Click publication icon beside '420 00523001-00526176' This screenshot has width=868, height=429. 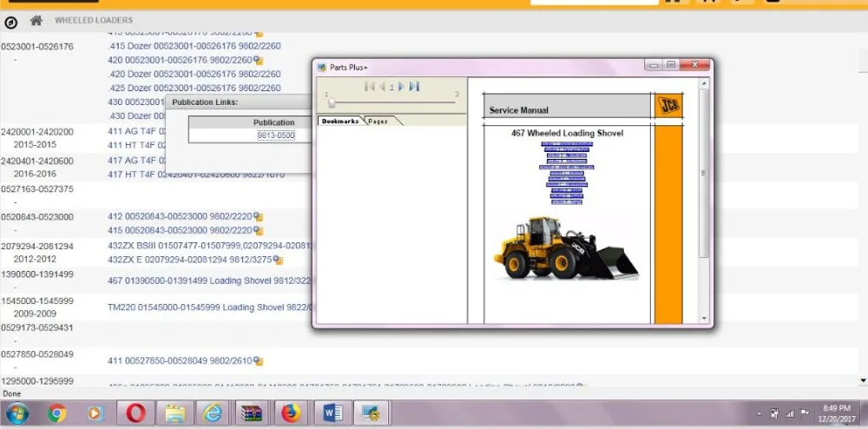(x=258, y=60)
